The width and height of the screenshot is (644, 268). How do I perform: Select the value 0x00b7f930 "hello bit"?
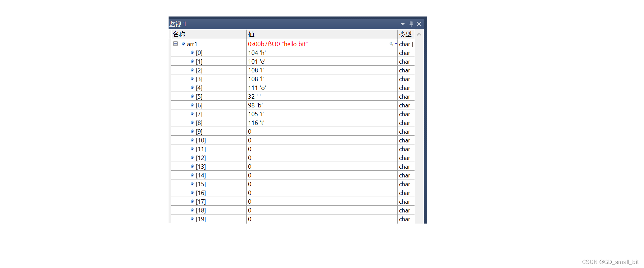[278, 44]
